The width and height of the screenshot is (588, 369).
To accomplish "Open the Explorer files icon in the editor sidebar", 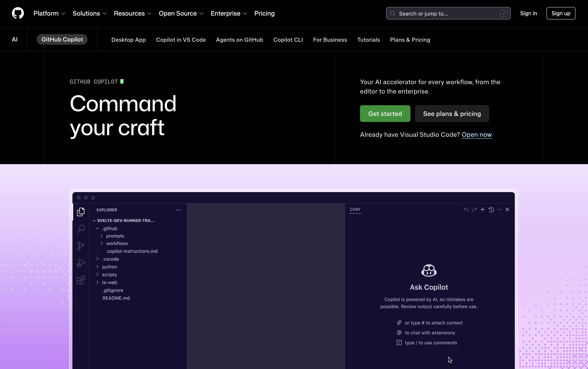I will (x=81, y=212).
